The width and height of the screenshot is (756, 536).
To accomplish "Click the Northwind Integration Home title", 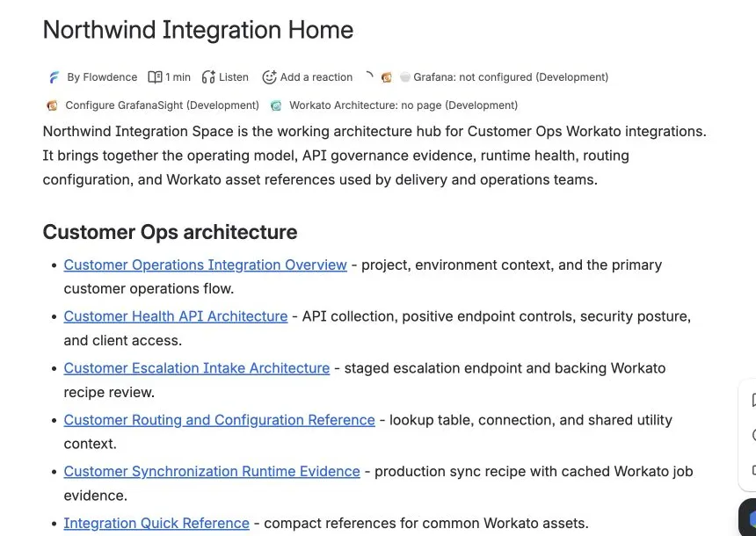I will (198, 30).
